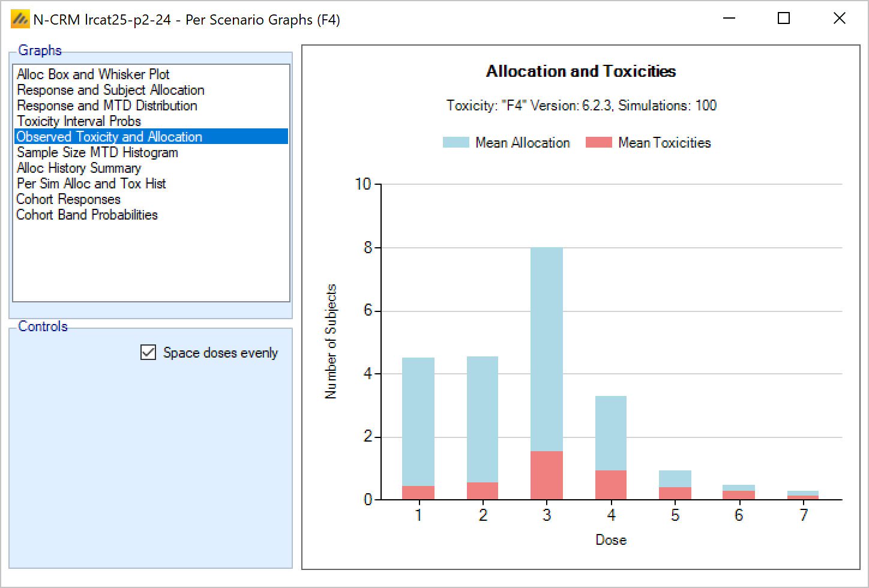This screenshot has width=869, height=588.
Task: Close the Per Scenario Graphs window
Action: click(839, 19)
